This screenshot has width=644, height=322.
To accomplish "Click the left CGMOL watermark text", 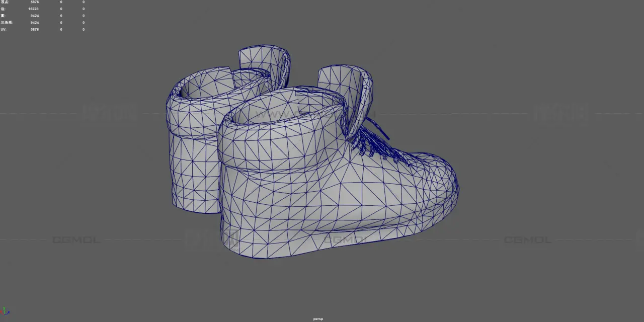I will point(76,240).
